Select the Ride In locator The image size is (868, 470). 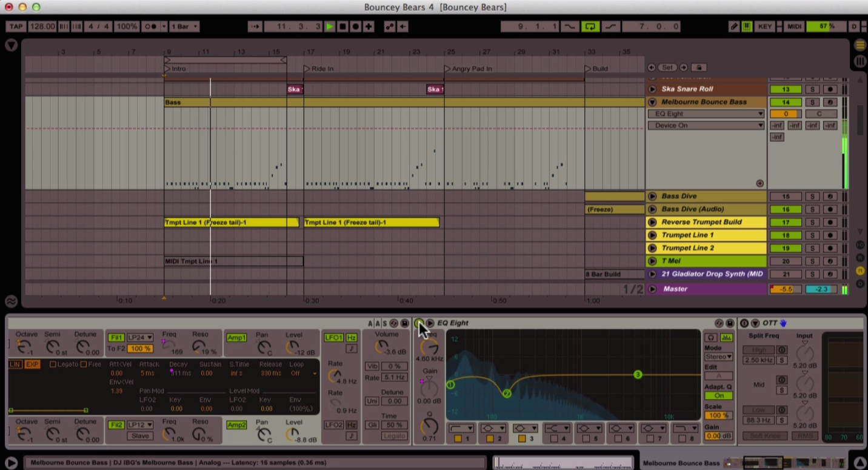pyautogui.click(x=319, y=69)
